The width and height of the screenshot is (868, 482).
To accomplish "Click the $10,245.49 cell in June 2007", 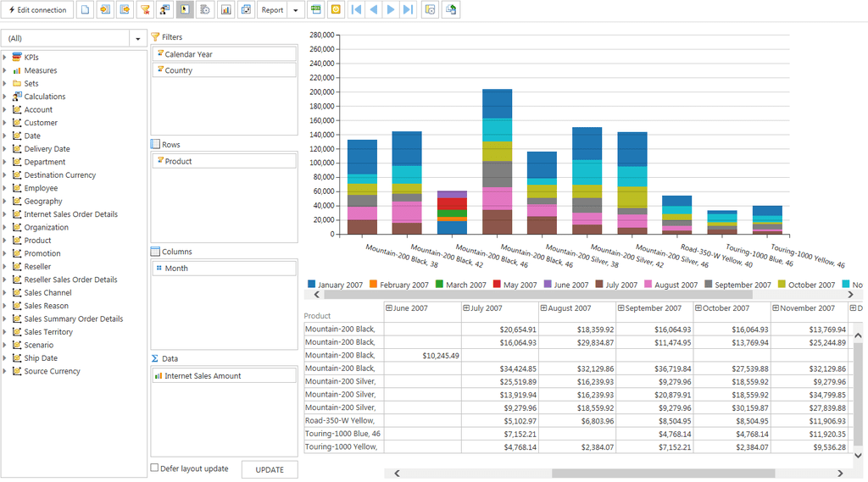I will (423, 355).
